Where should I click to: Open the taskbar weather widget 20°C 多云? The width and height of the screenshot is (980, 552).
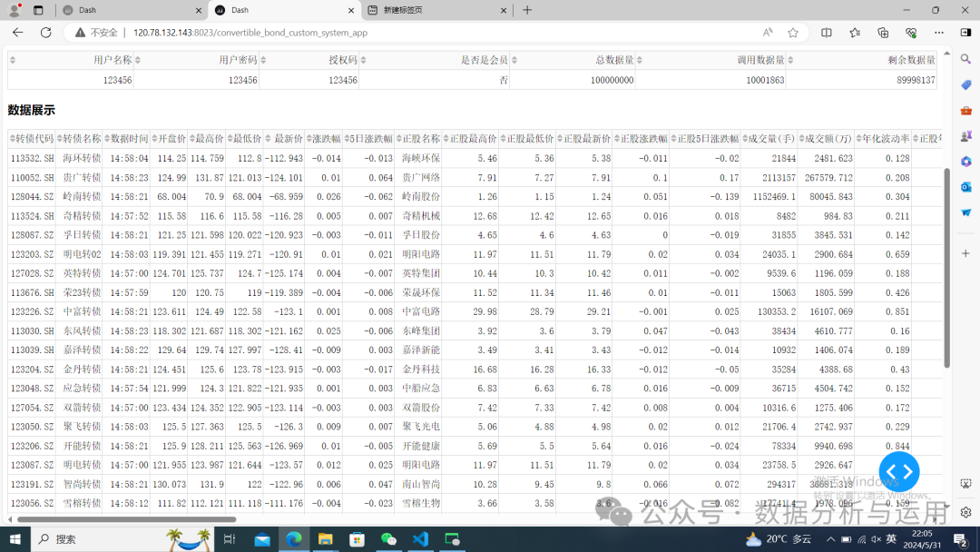[779, 539]
